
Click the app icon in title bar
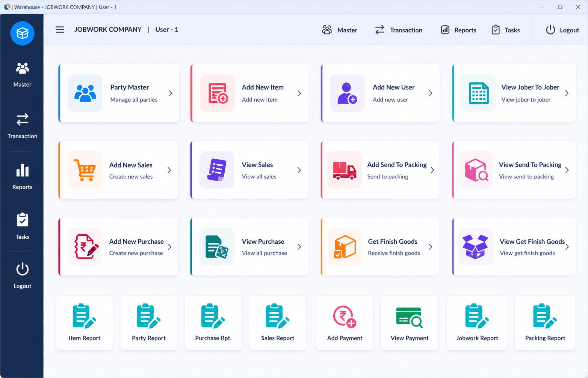(x=7, y=7)
